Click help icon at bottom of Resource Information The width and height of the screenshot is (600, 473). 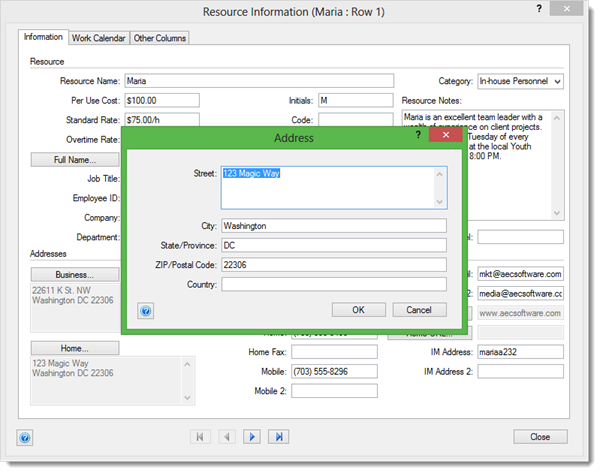pos(26,437)
